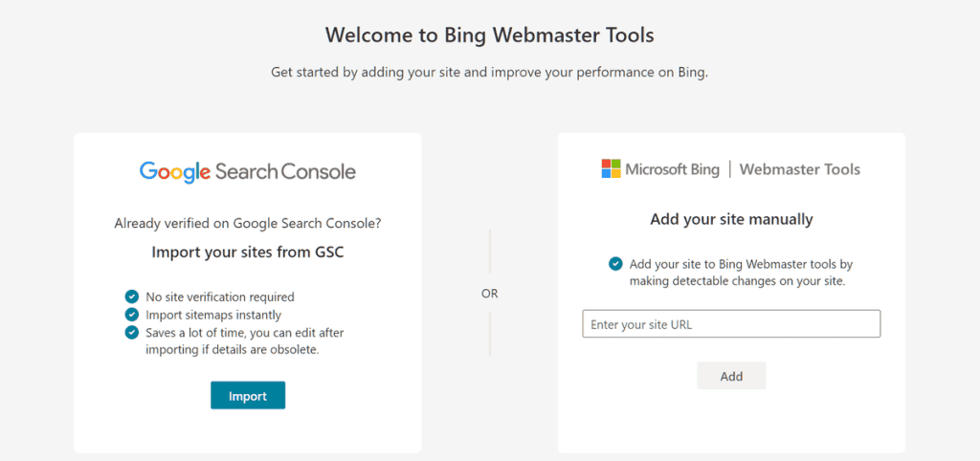Image resolution: width=980 pixels, height=461 pixels.
Task: Focus the Enter your site URL field
Action: (731, 324)
